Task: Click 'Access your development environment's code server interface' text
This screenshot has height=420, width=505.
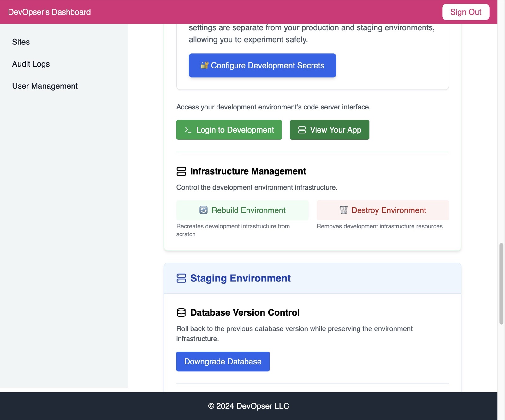Action: tap(273, 107)
